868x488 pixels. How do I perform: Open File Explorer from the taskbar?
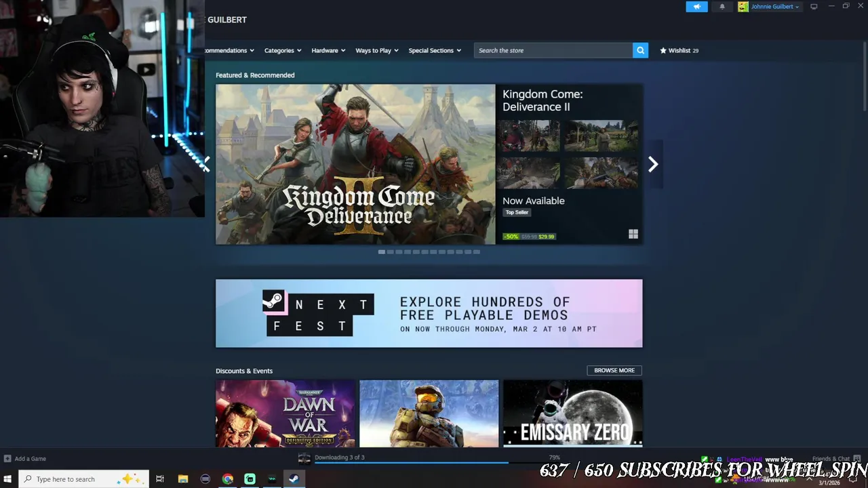(183, 479)
